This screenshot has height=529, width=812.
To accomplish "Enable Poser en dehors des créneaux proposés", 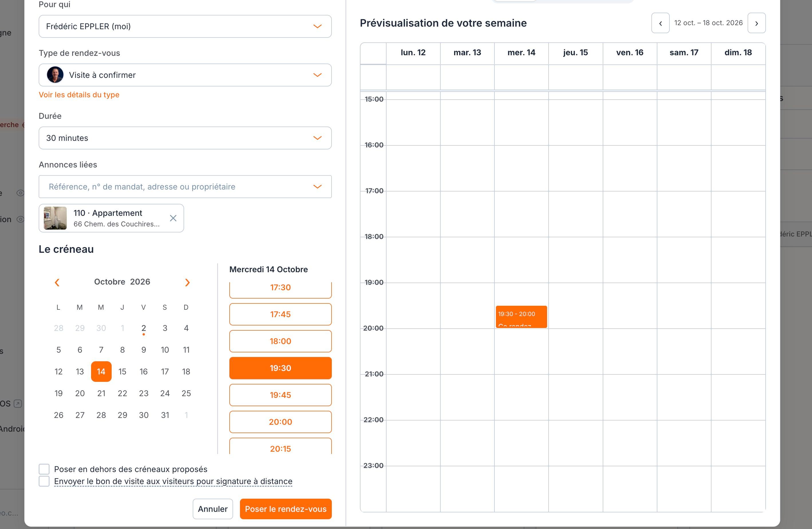I will coord(44,469).
